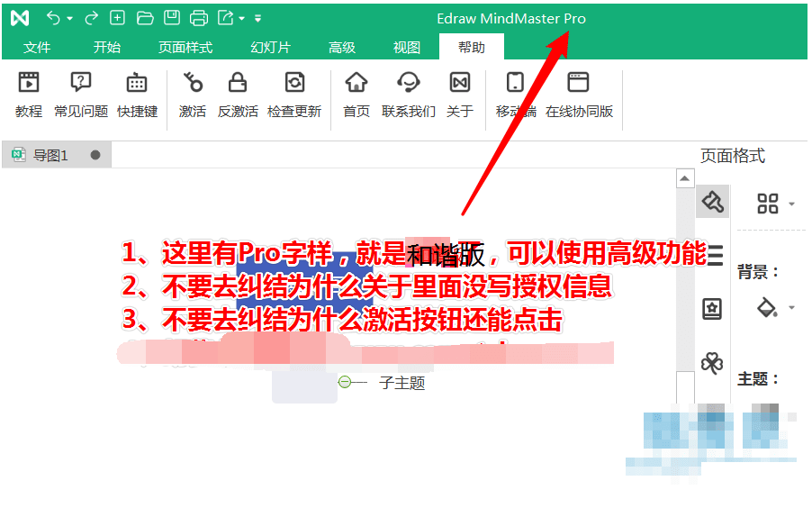812x508 pixels.
Task: Switch to the 开始 tab
Action: (x=107, y=48)
